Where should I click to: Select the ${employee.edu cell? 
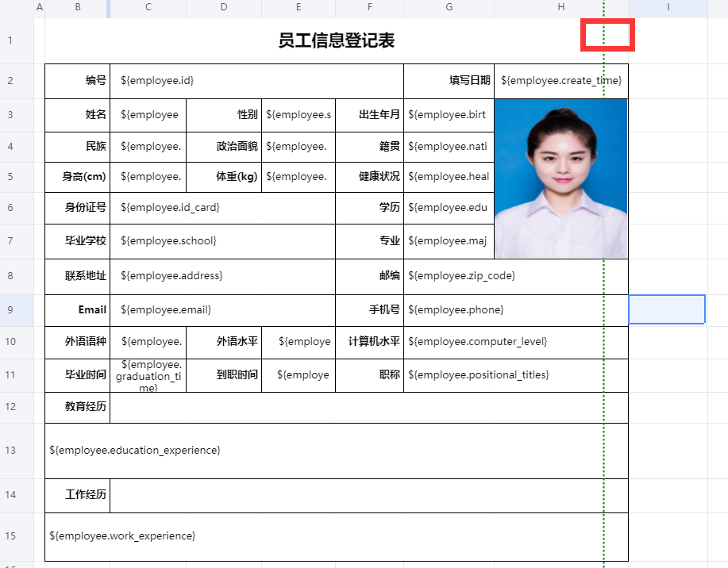(449, 208)
